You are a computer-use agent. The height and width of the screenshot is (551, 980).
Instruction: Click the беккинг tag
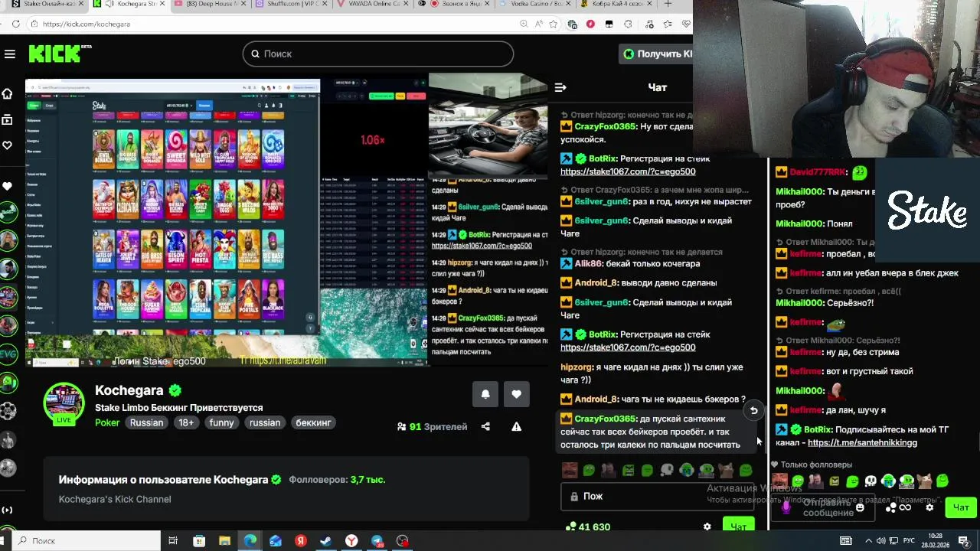pos(313,422)
